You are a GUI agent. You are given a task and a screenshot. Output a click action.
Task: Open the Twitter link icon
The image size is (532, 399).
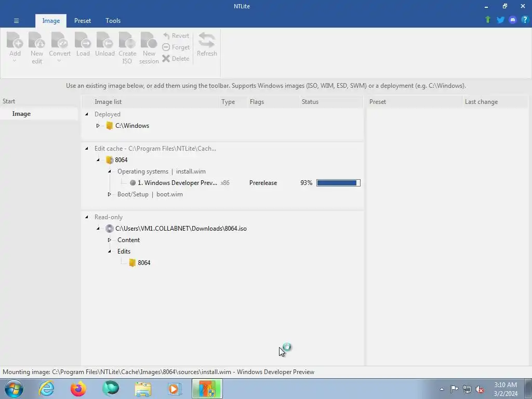click(500, 20)
